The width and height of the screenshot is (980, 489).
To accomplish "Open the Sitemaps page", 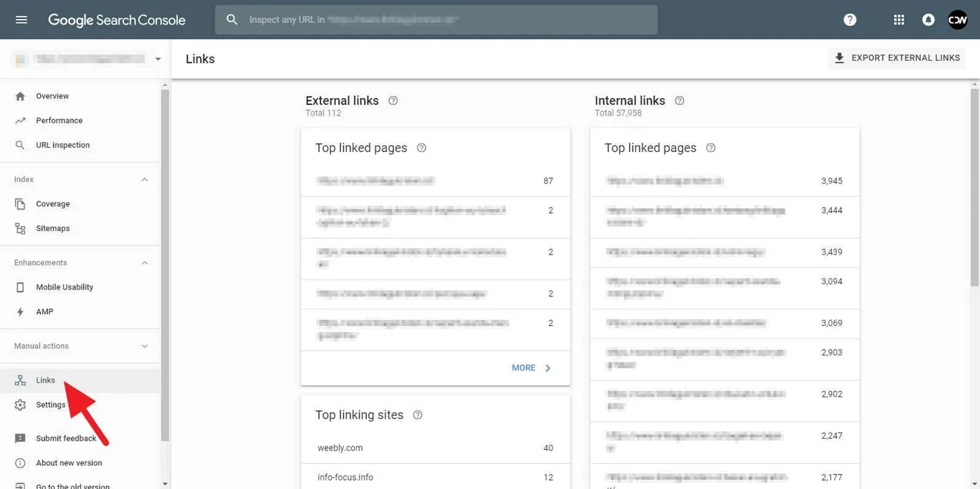I will coord(80,228).
